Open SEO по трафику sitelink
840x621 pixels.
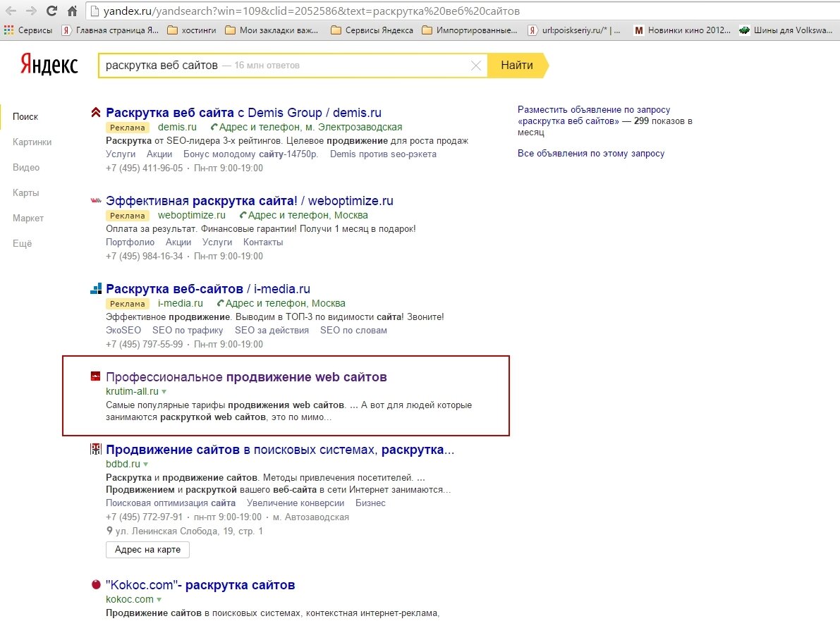tap(188, 331)
